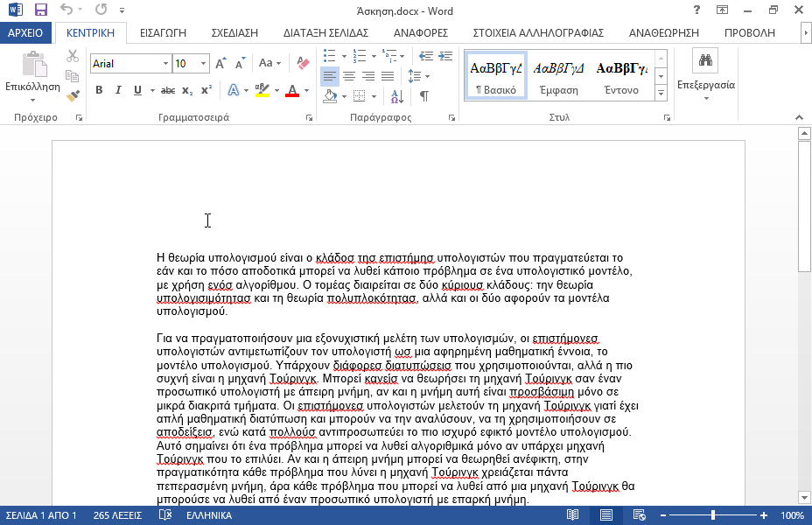Decrease the paragraph indent
This screenshot has height=525, width=812.
pos(425,56)
